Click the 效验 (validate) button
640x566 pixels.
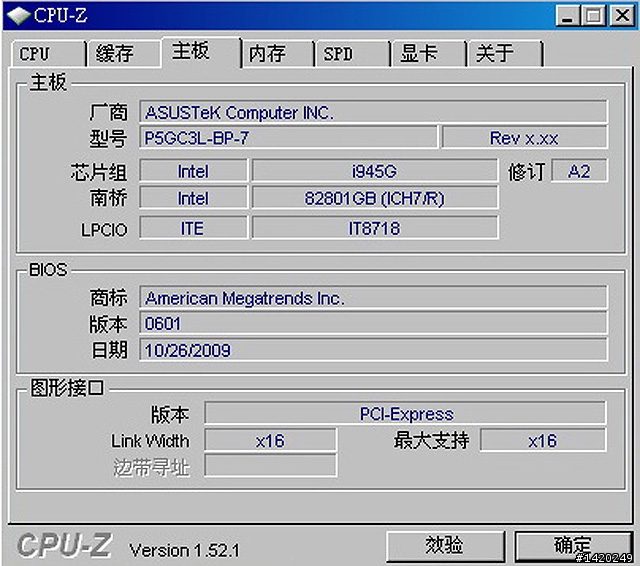click(445, 546)
